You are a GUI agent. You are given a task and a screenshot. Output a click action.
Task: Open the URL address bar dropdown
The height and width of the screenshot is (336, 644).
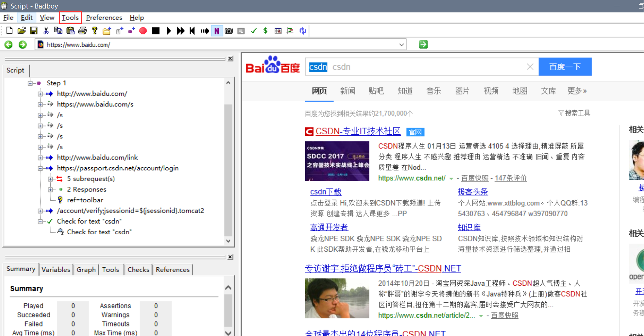coord(401,45)
